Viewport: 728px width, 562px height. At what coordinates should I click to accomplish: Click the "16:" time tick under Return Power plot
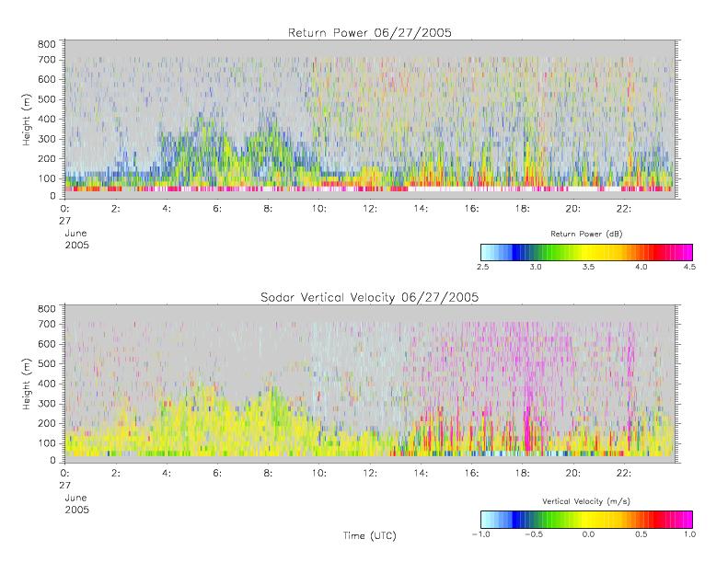(x=471, y=209)
